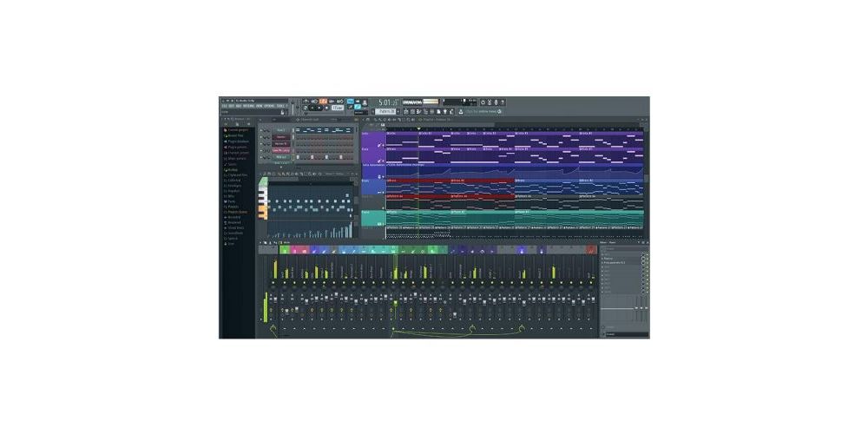
Task: Toggle the orange countdown-before-recording button
Action: [323, 101]
